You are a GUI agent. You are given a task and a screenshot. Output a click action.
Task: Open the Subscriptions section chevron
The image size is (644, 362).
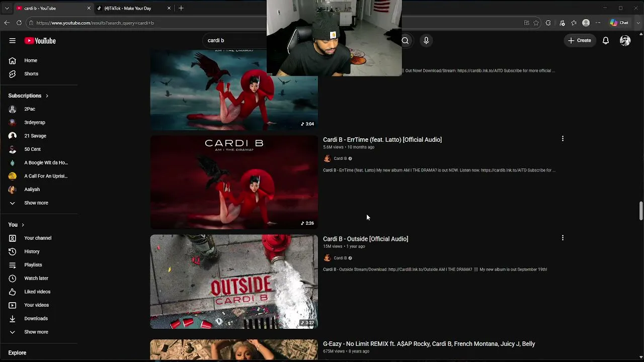pos(47,96)
